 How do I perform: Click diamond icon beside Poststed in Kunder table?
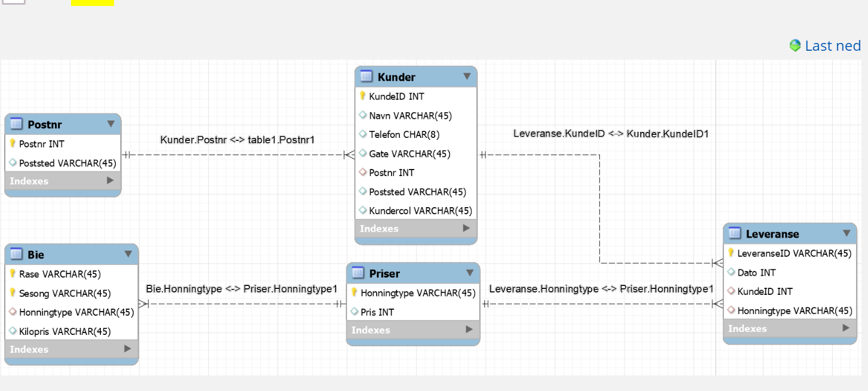(x=362, y=192)
